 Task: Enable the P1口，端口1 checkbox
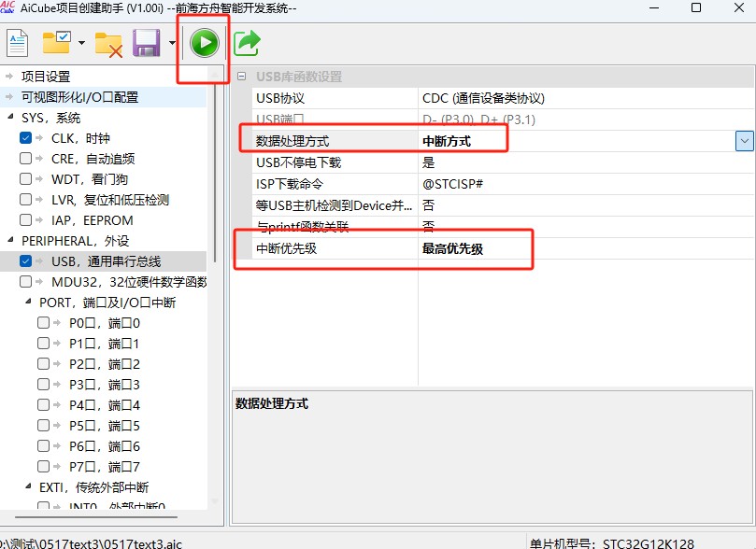pos(43,344)
